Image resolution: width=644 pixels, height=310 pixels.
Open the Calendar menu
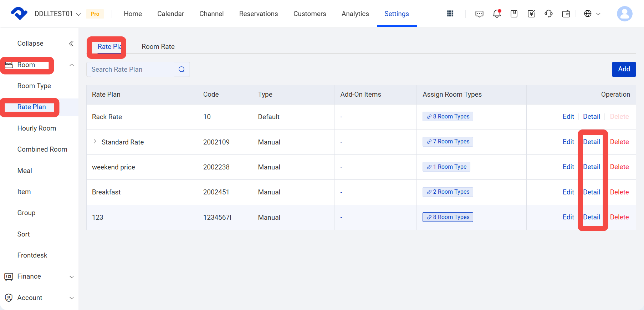[170, 14]
